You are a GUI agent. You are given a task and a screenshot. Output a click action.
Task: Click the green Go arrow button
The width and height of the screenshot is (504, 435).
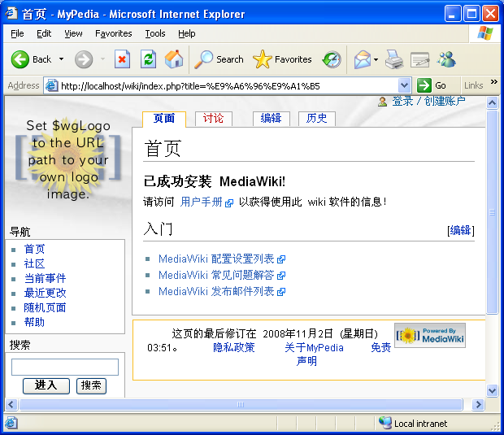pos(424,85)
